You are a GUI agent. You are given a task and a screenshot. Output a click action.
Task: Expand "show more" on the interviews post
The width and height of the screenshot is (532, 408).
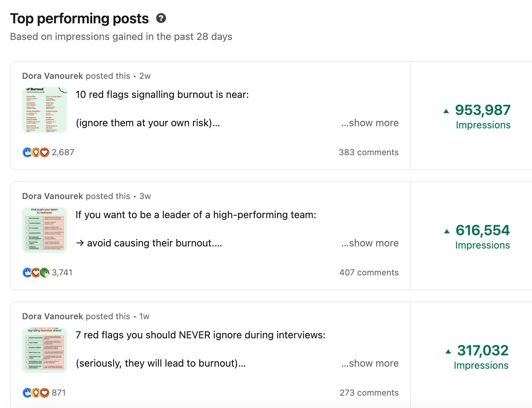(370, 363)
